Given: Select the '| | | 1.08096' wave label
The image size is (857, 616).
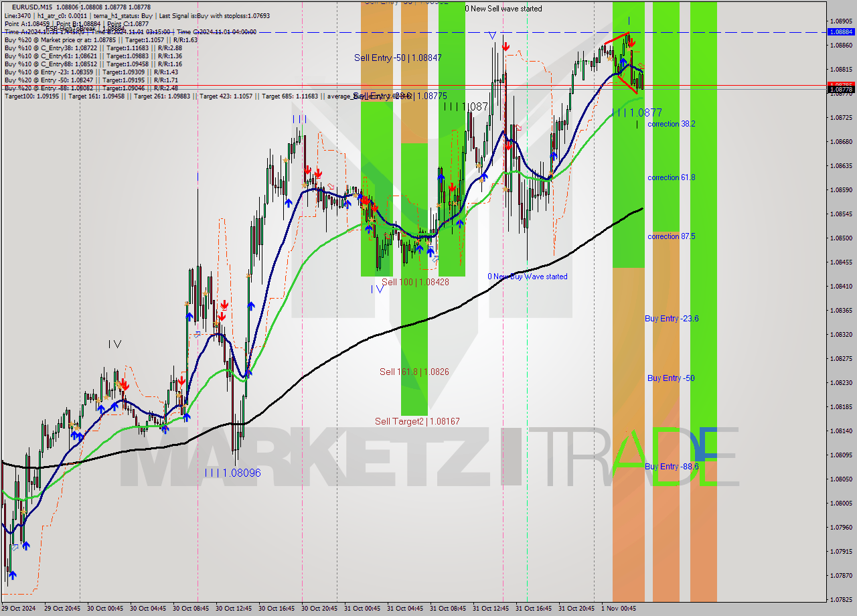Looking at the screenshot, I should [x=233, y=473].
